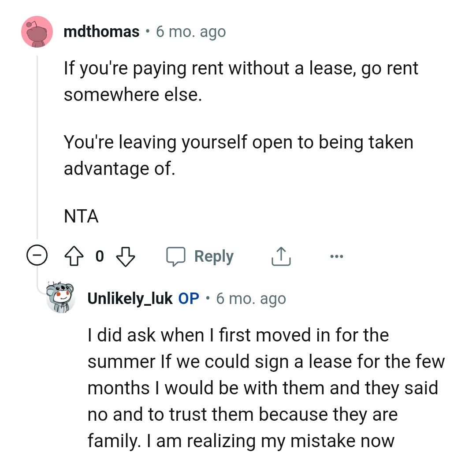Image resolution: width=476 pixels, height=467 pixels.
Task: Click the speech bubble icon beside Reply
Action: tap(175, 256)
